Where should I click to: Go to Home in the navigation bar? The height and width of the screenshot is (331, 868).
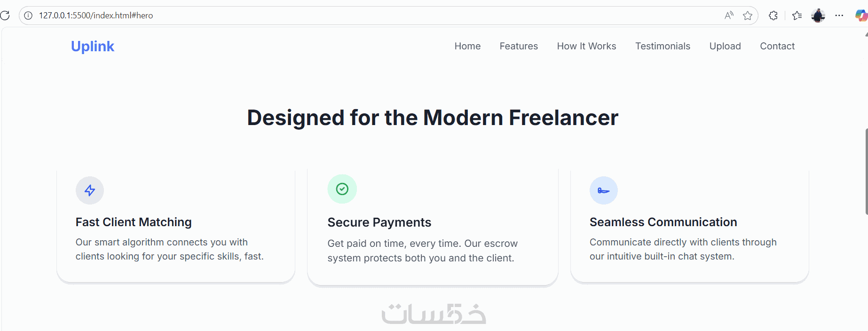(467, 46)
